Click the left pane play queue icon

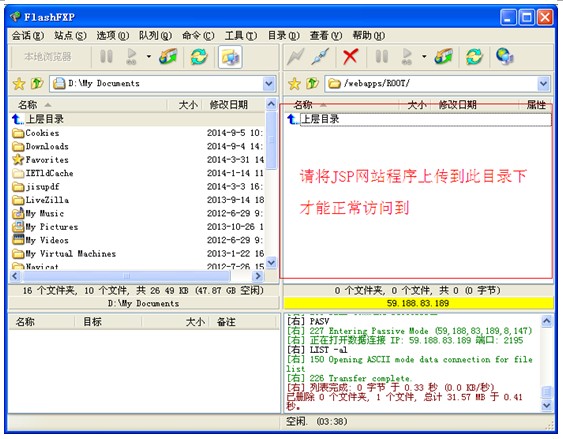pyautogui.click(x=131, y=57)
